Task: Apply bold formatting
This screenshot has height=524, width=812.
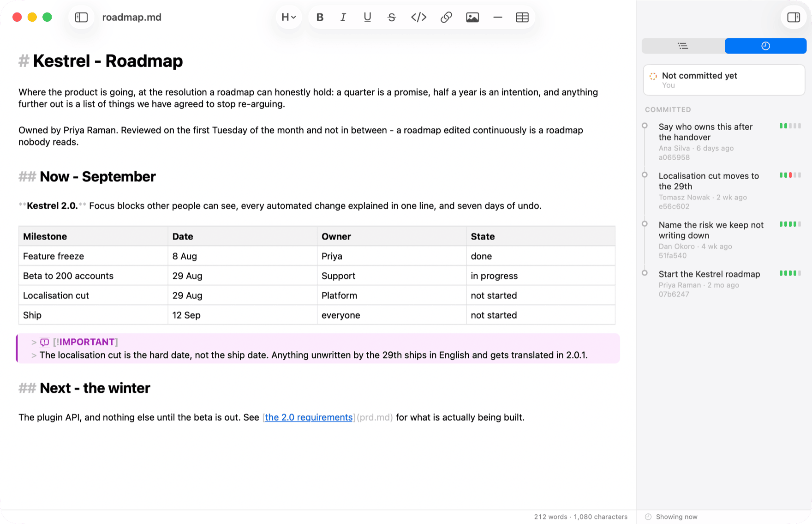Action: [320, 18]
